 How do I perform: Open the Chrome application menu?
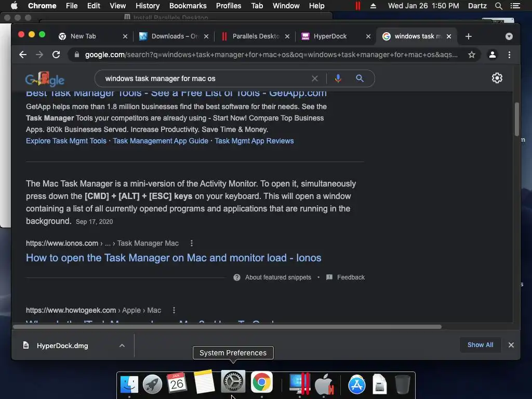point(42,6)
